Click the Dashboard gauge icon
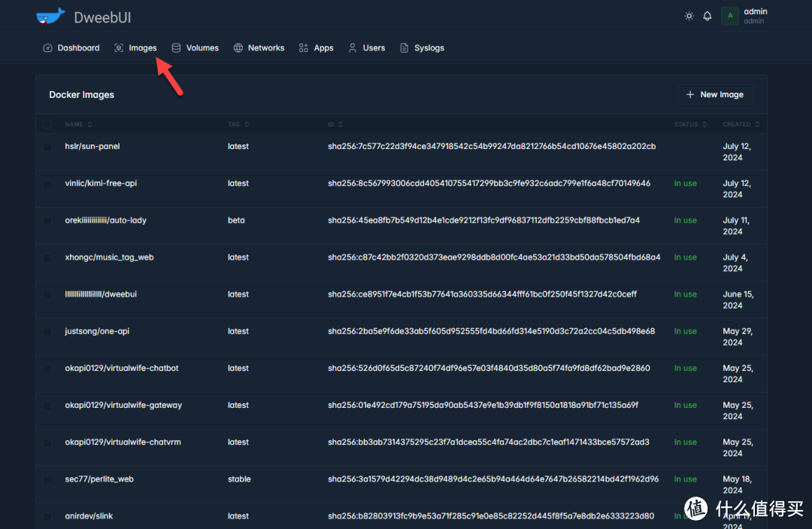The width and height of the screenshot is (812, 529). tap(47, 48)
